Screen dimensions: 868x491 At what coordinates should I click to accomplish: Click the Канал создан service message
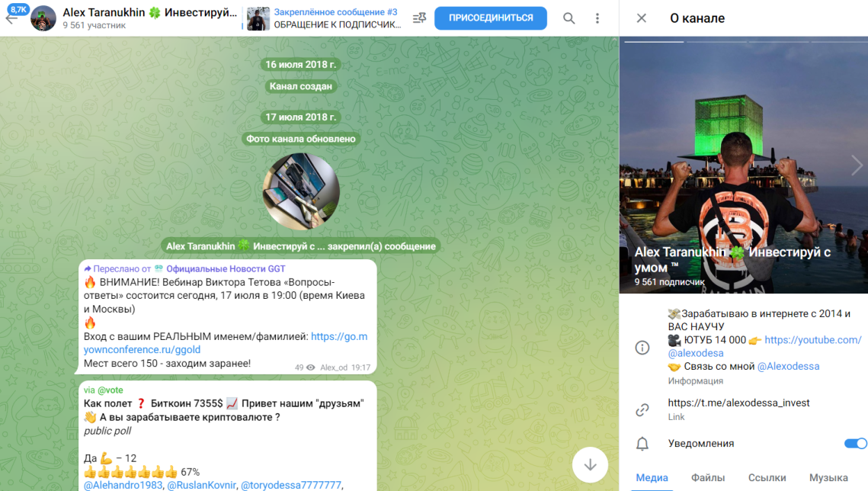click(301, 86)
